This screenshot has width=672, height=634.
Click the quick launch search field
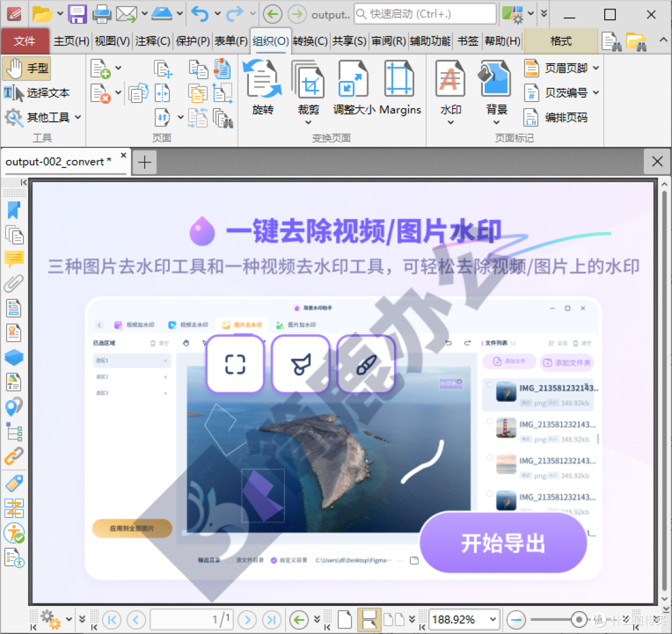(x=425, y=14)
